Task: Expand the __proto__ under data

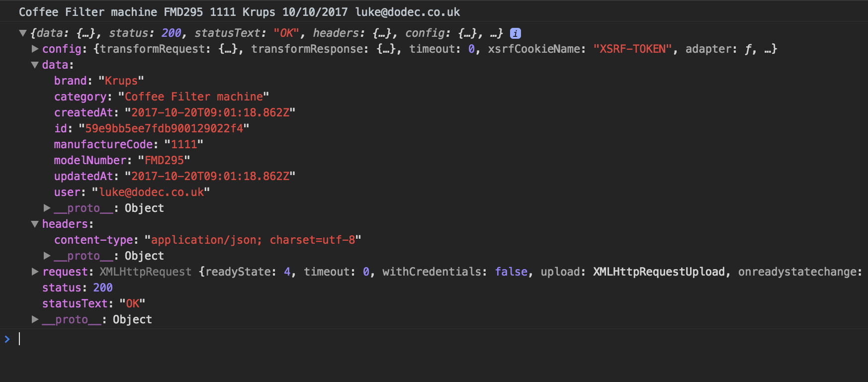Action: (x=47, y=208)
